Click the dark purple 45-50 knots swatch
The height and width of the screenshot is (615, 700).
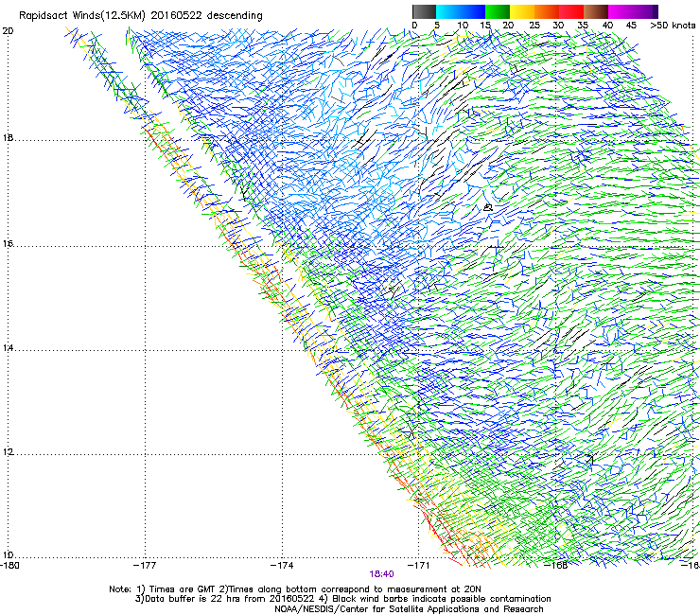coord(645,11)
